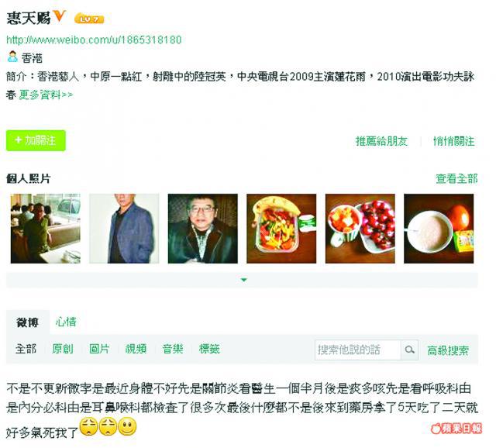The height and width of the screenshot is (448, 496).
Task: Click the first sad face emoticon
Action: (x=88, y=427)
